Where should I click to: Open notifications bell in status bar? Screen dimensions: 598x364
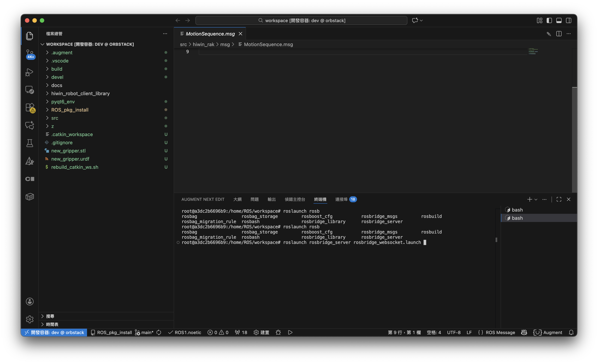coord(571,332)
